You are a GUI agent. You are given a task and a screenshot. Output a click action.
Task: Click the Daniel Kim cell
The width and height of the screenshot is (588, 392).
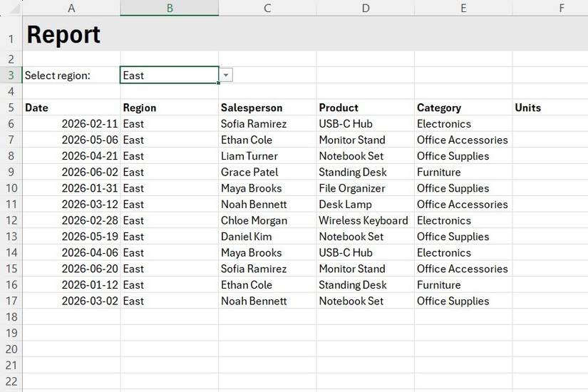pyautogui.click(x=267, y=237)
